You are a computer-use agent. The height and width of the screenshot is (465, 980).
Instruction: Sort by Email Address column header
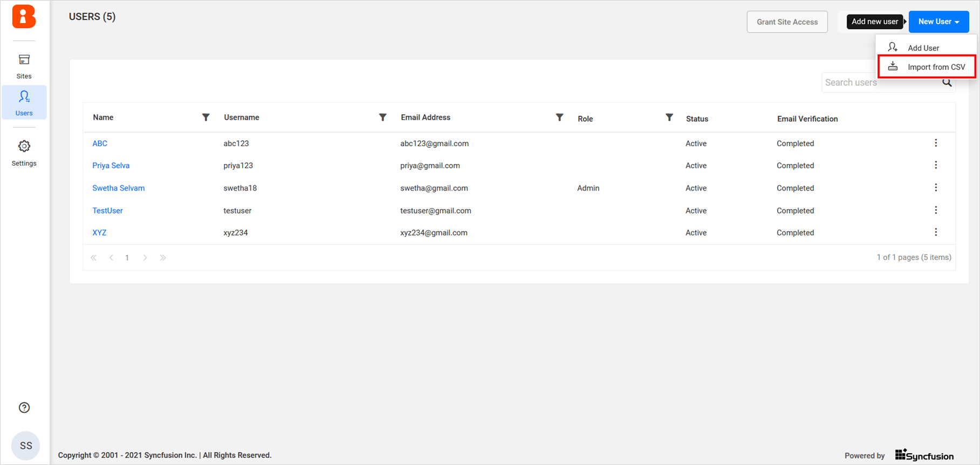click(x=426, y=118)
